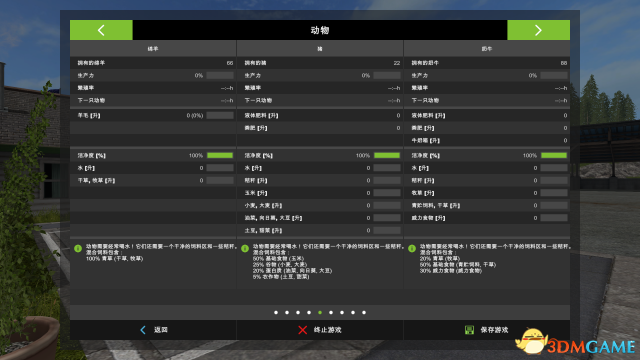Go to previous page with green left arrow
This screenshot has width=640, height=360.
coord(101,30)
